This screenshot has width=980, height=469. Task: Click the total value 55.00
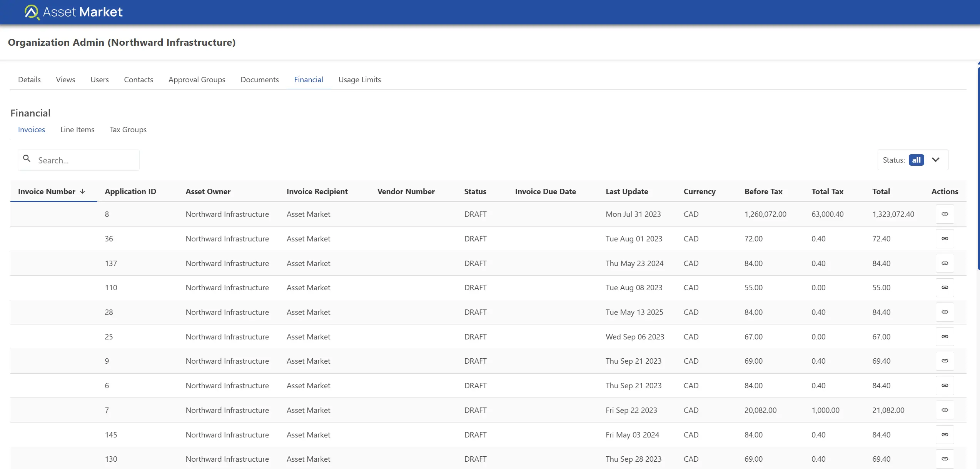click(x=881, y=288)
